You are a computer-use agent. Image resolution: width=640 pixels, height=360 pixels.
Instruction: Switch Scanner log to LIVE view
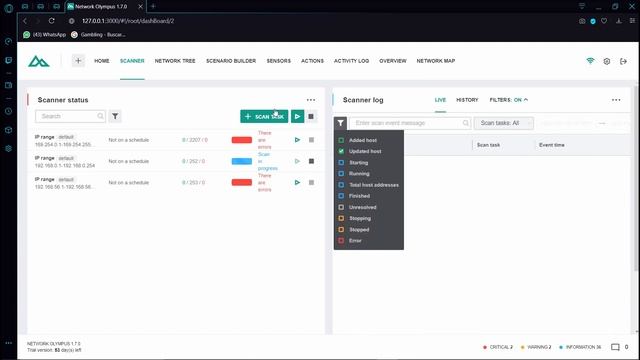pos(440,100)
